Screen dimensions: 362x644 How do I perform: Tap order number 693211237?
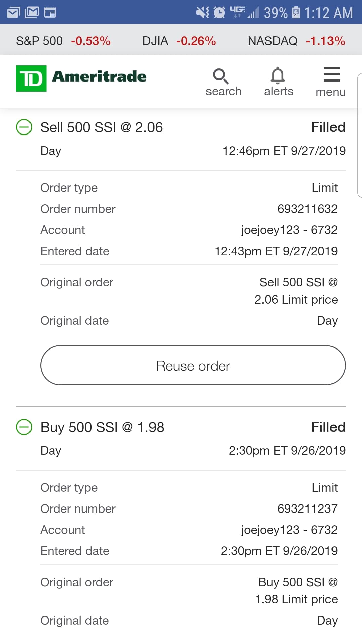point(307,509)
